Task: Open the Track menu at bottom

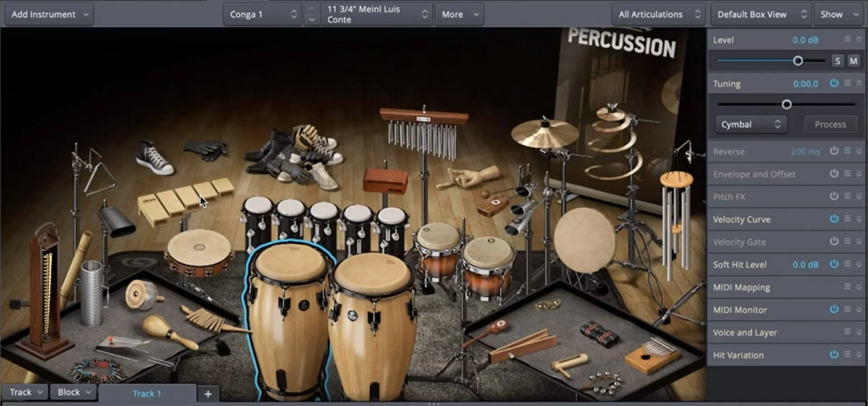Action: [26, 392]
